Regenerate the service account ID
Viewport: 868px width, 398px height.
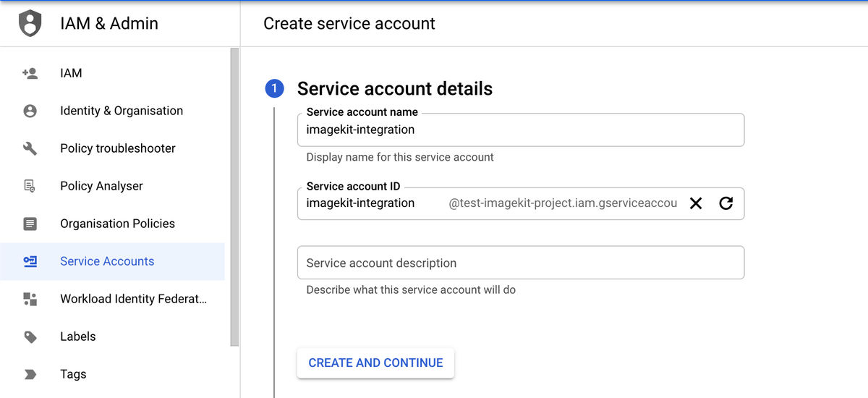point(726,203)
